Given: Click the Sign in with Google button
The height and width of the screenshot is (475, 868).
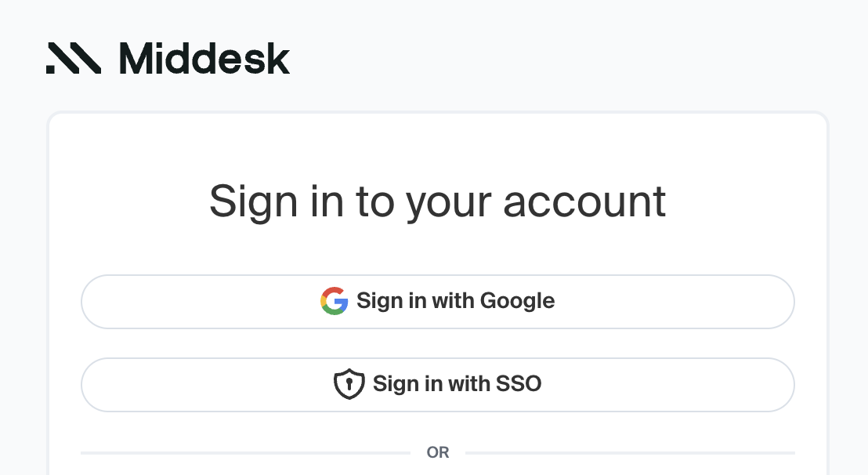Looking at the screenshot, I should [438, 301].
